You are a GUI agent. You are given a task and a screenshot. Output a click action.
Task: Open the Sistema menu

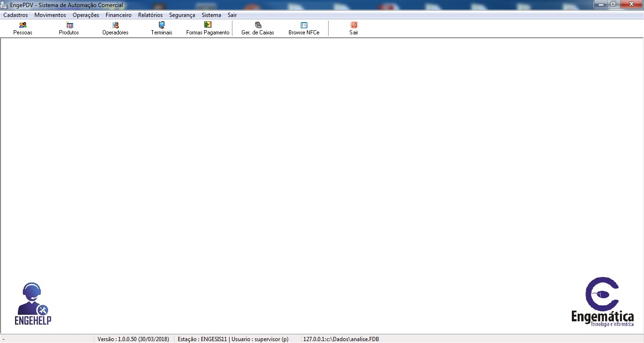click(211, 15)
